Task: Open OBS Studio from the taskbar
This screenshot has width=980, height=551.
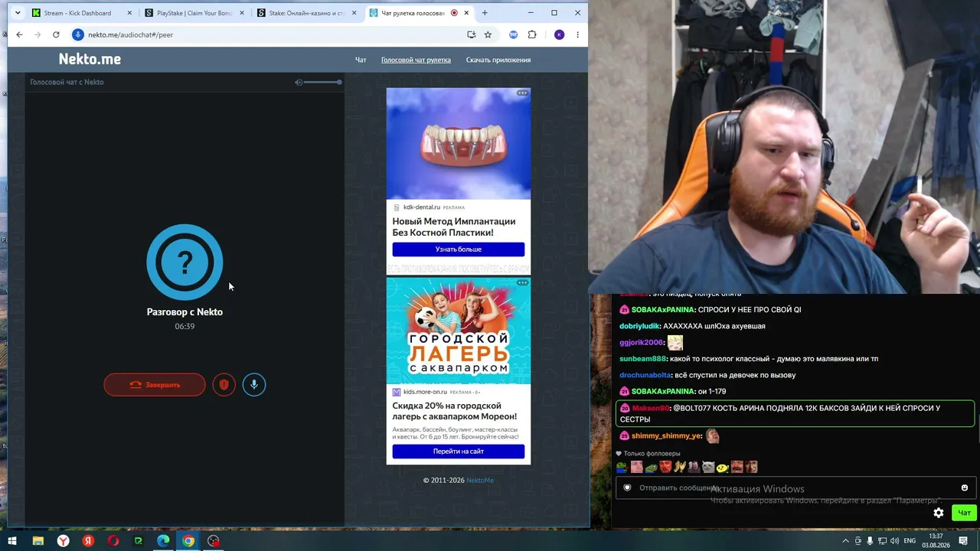Action: point(214,541)
